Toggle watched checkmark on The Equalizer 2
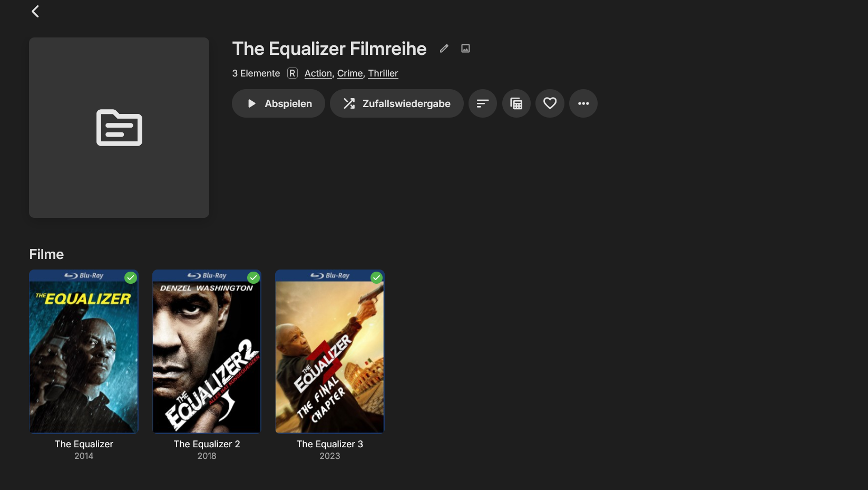This screenshot has width=868, height=490. click(253, 277)
